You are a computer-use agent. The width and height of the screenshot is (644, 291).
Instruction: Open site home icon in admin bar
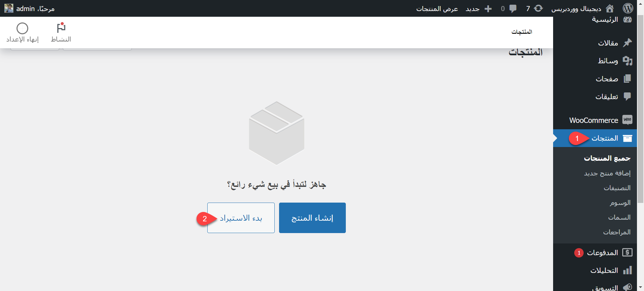pos(610,8)
